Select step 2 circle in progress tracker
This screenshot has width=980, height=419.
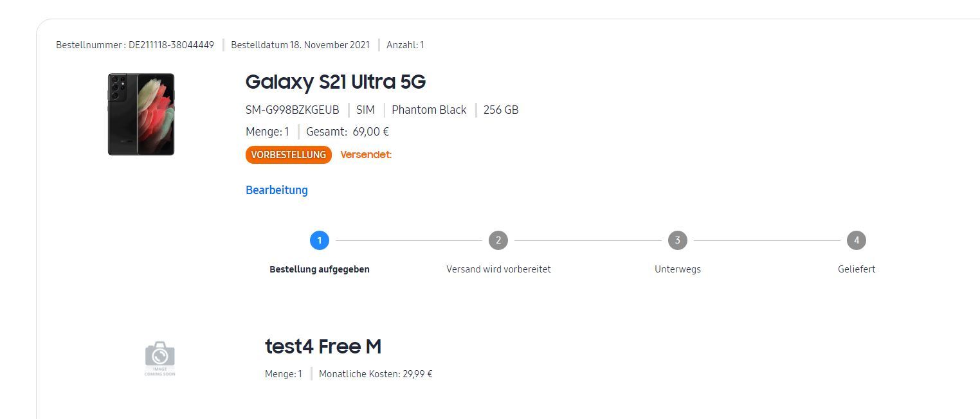tap(498, 240)
